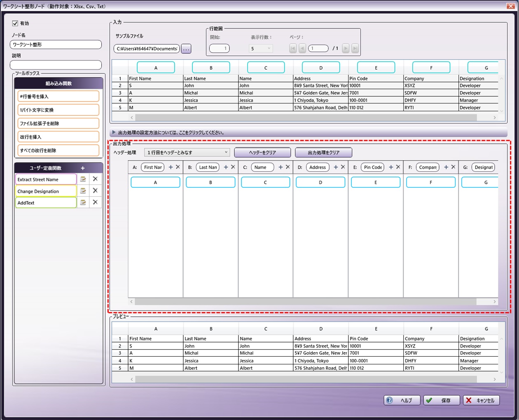Click the 'Manager' cell in the input table

pos(479,100)
